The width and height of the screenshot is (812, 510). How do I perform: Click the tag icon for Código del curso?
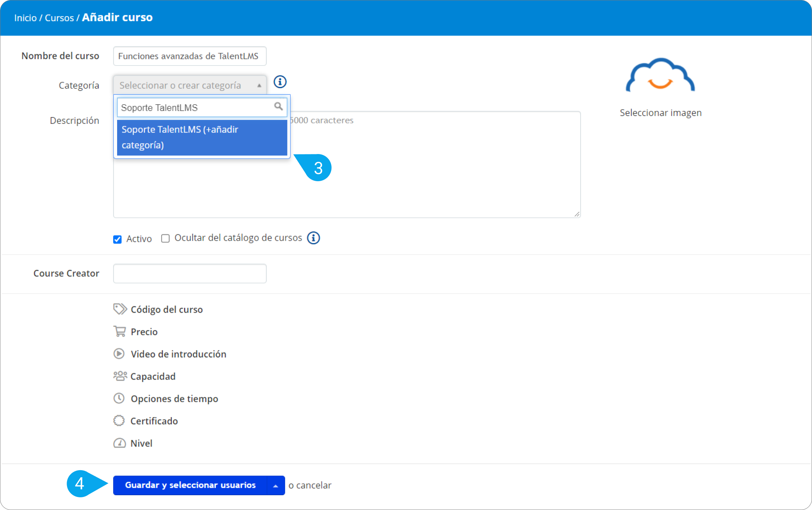click(120, 309)
